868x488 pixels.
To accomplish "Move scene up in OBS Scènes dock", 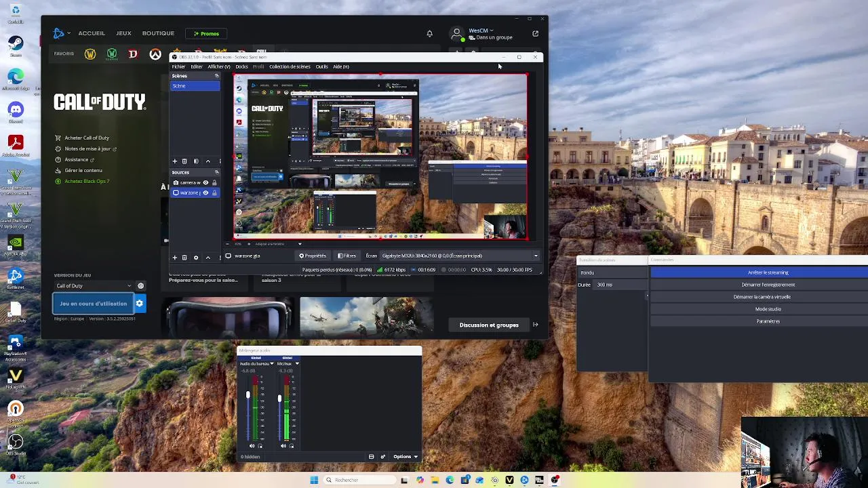I will coord(208,161).
